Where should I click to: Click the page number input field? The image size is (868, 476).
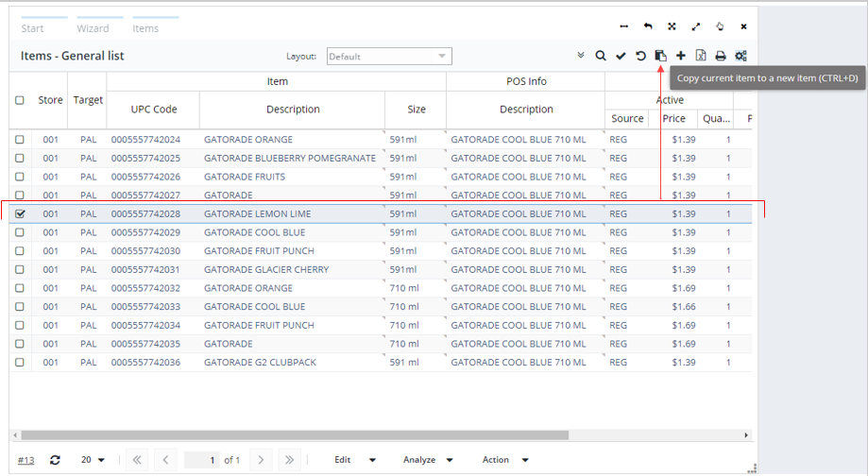(201, 460)
